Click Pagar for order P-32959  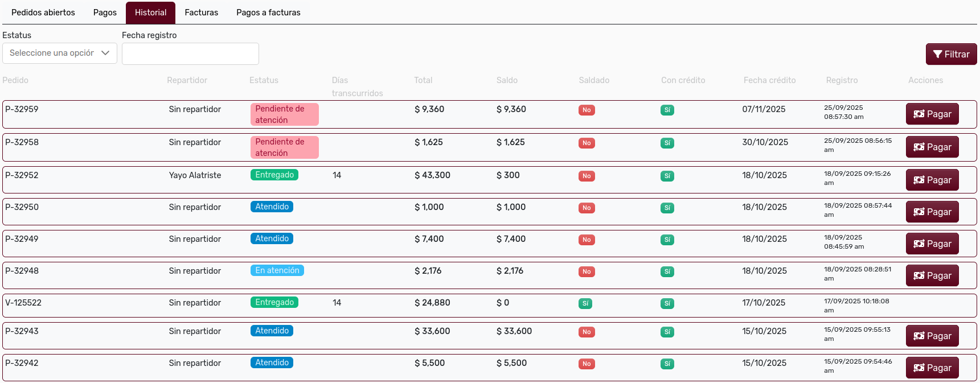pos(932,114)
